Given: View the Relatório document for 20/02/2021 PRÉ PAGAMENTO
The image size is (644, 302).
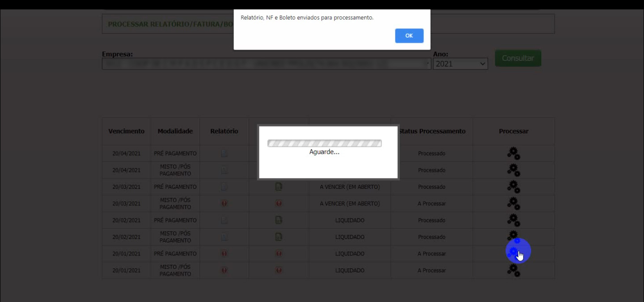Looking at the screenshot, I should point(224,220).
